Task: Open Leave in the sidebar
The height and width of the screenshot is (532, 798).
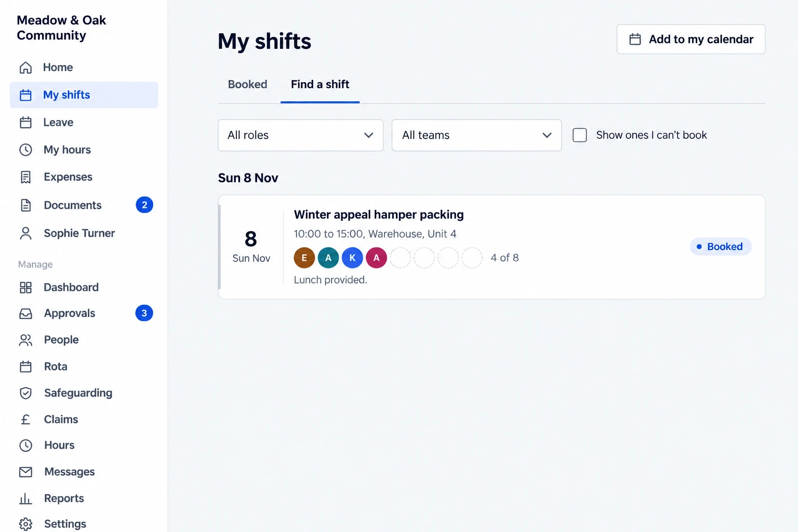Action: click(84, 123)
